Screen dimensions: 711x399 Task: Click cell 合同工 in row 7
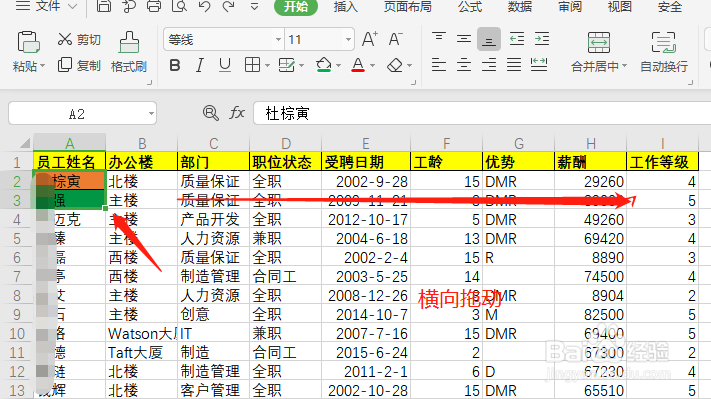(x=285, y=276)
